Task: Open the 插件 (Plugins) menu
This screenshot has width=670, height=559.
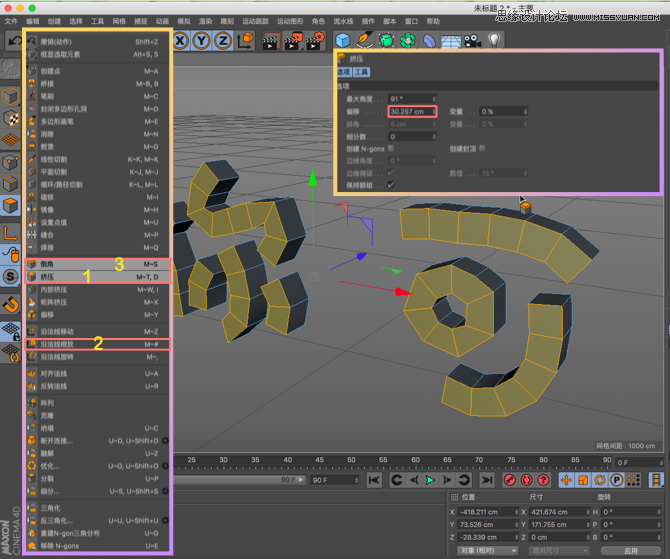Action: point(368,21)
